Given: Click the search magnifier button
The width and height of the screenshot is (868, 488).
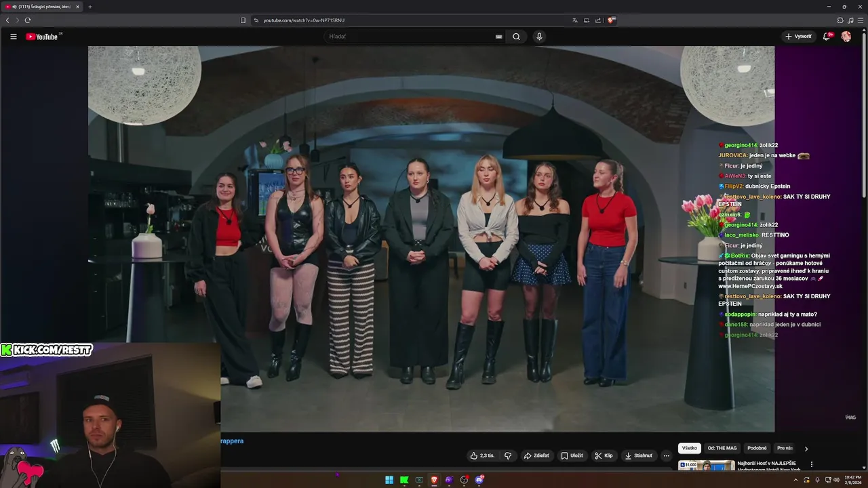Looking at the screenshot, I should pyautogui.click(x=516, y=37).
